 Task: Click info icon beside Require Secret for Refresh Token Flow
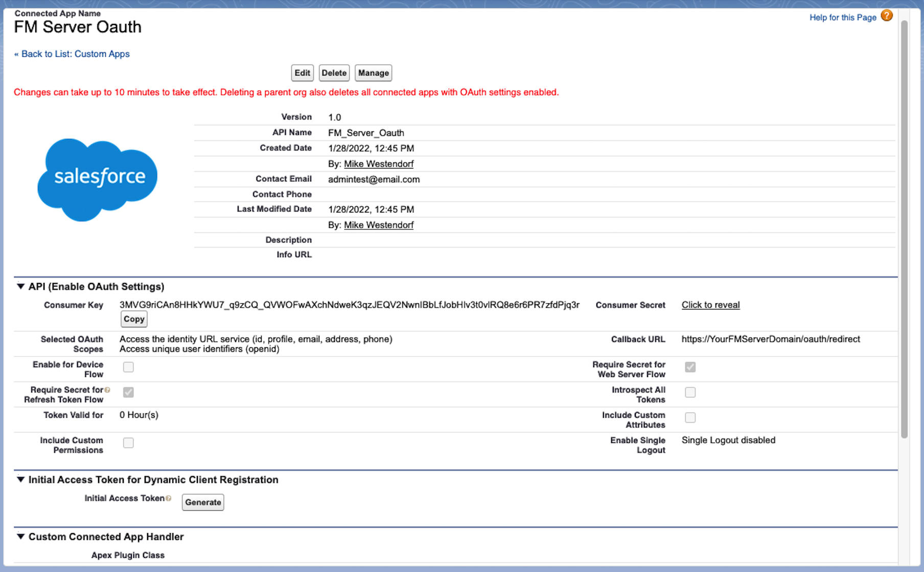[x=107, y=390]
